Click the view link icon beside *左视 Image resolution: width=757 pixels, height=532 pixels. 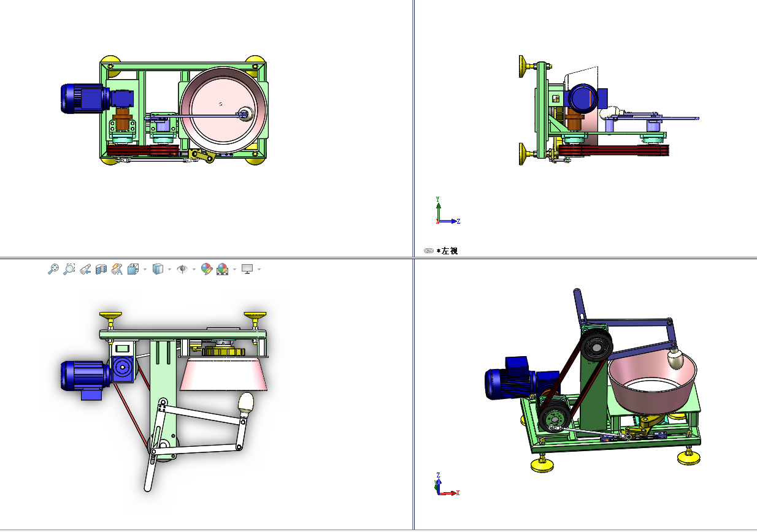pos(429,251)
